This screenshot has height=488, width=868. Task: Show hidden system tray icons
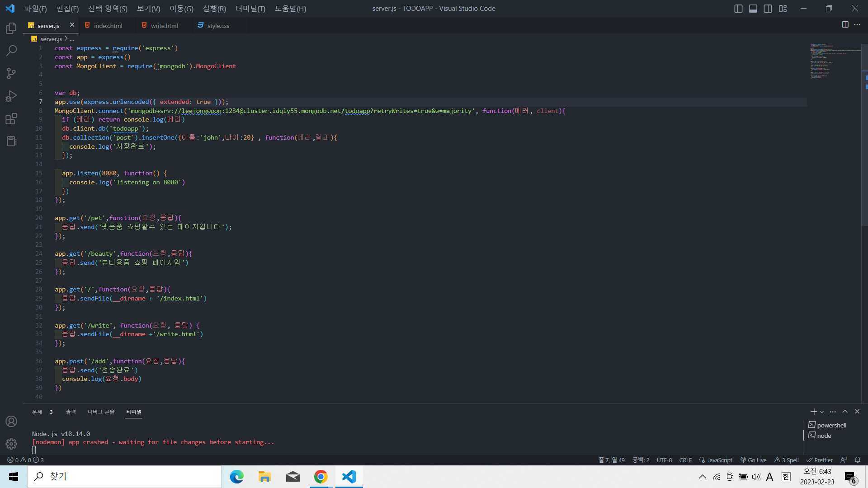pyautogui.click(x=702, y=477)
